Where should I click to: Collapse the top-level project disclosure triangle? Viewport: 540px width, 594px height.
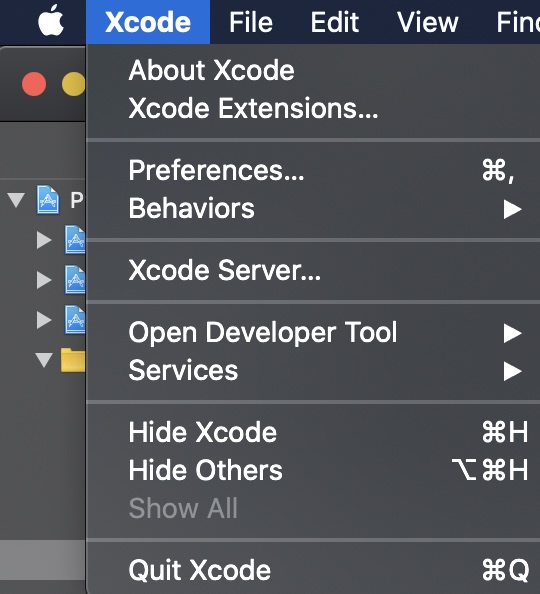[x=16, y=200]
